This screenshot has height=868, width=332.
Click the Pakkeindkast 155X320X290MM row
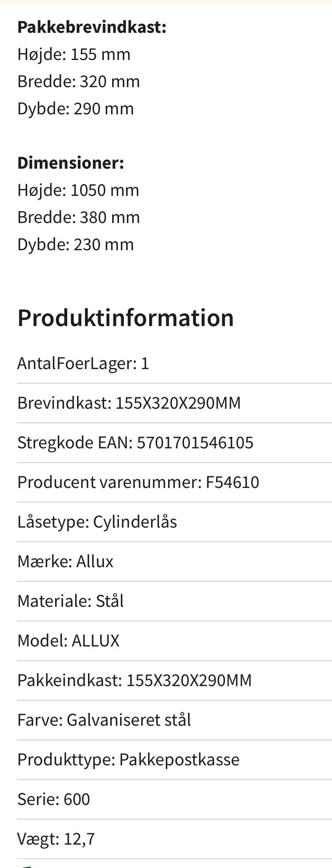[x=134, y=680]
